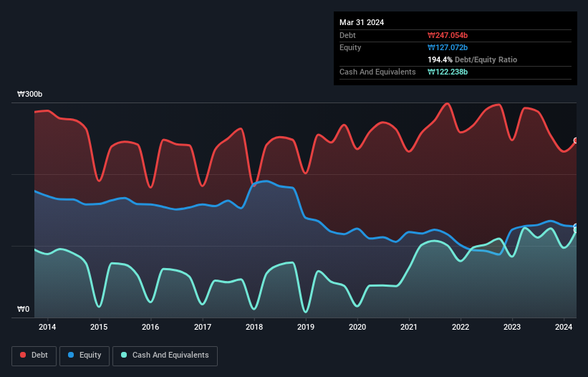Click the Equity label in tooltip
The width and height of the screenshot is (588, 377).
[x=350, y=47]
